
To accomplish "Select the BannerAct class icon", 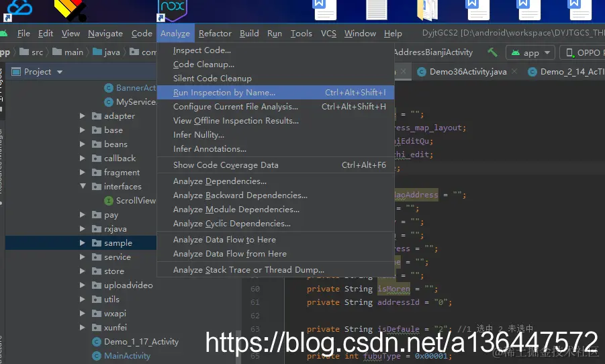I will pyautogui.click(x=109, y=88).
